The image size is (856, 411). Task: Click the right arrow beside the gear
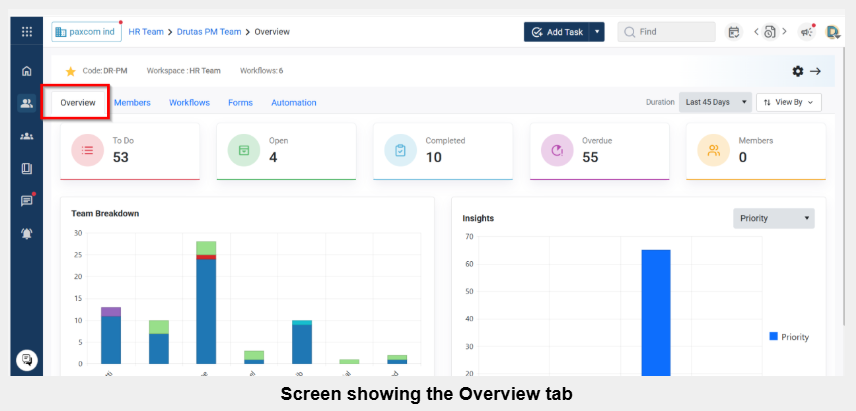815,71
